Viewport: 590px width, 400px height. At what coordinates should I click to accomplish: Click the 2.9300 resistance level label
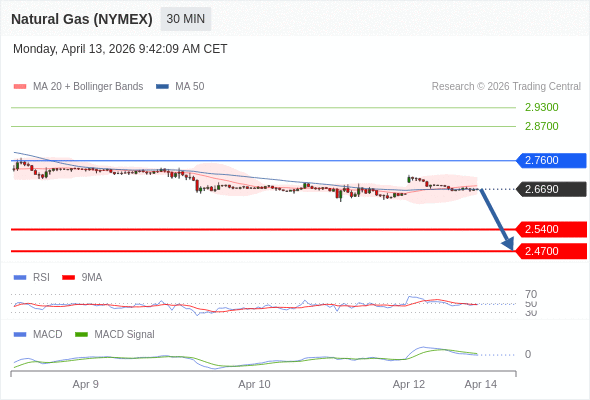(541, 107)
